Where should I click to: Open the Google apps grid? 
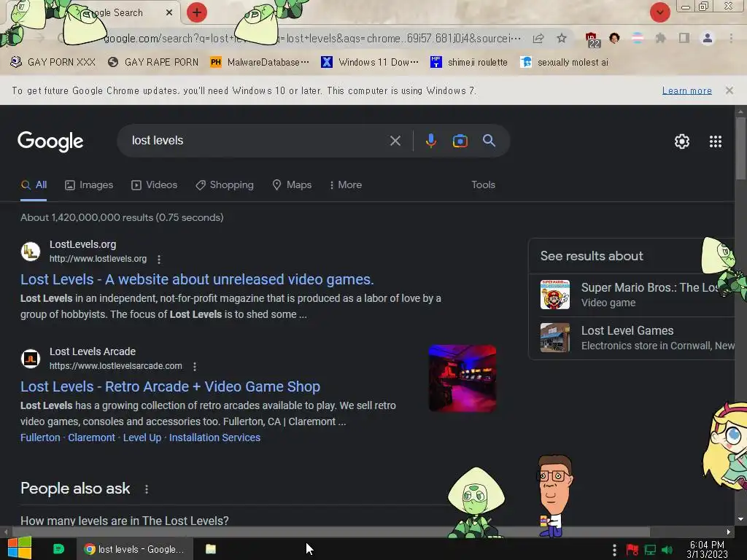(x=715, y=141)
